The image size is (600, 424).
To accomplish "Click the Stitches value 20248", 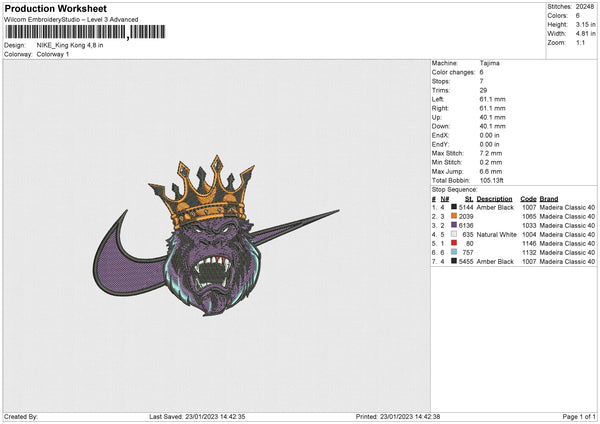I will [x=585, y=7].
